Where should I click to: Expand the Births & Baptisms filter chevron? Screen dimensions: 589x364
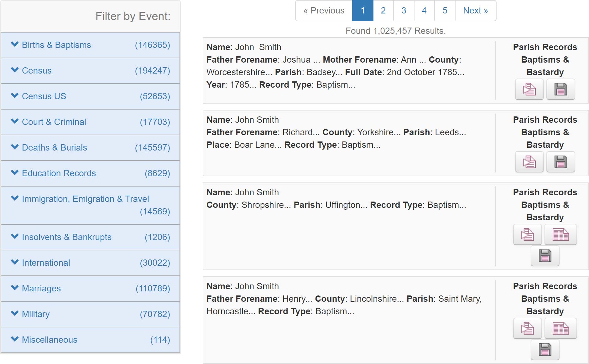point(15,44)
